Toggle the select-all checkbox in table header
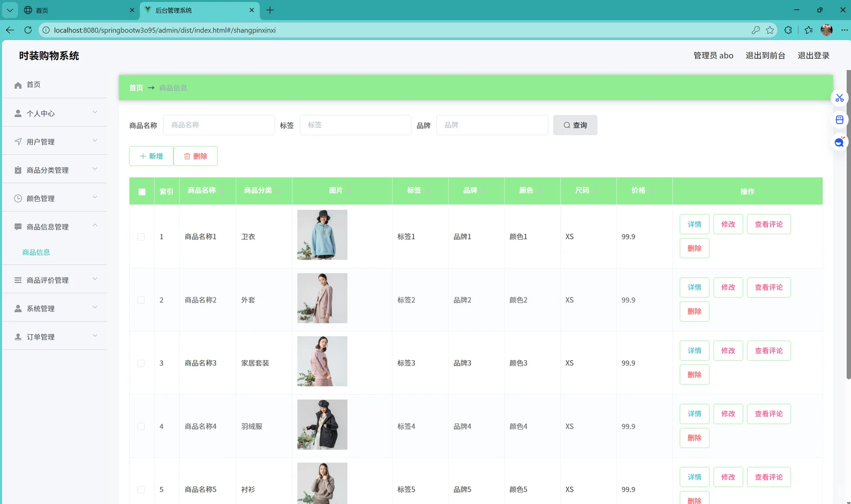The height and width of the screenshot is (504, 851). 142,191
